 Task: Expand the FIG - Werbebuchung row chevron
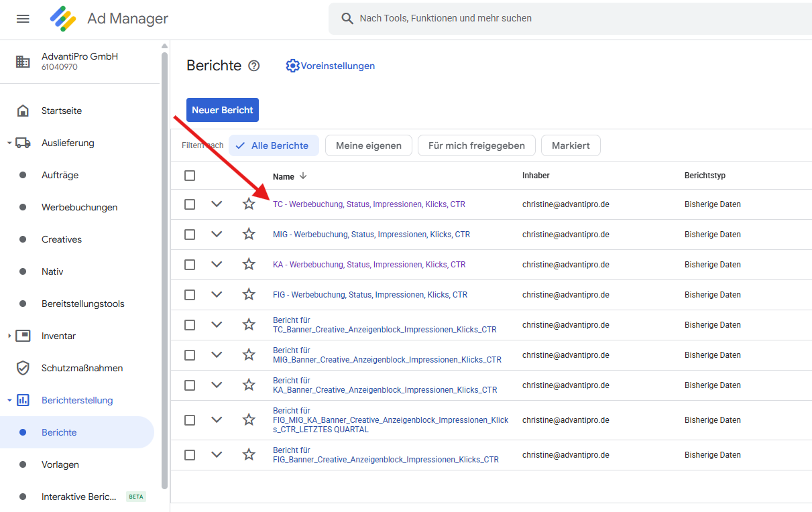pyautogui.click(x=217, y=294)
